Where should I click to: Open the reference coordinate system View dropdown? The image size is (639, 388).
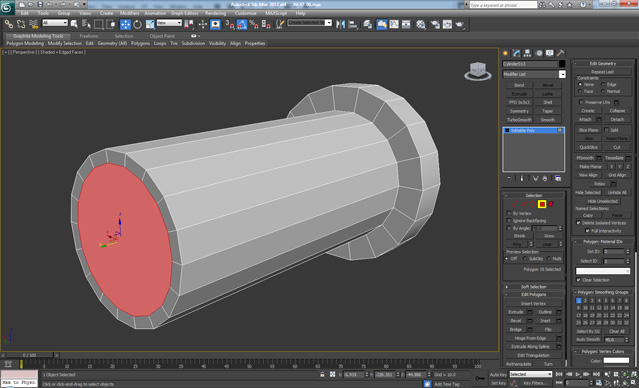click(x=169, y=23)
